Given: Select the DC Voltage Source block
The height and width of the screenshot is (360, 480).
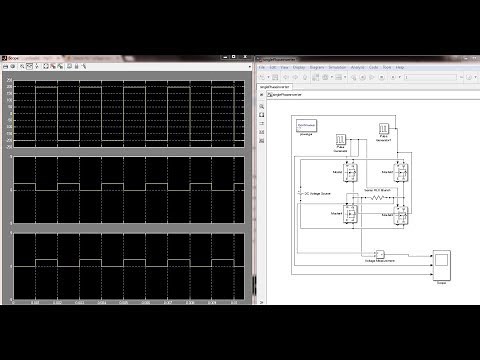Looking at the screenshot, I should coord(301,193).
